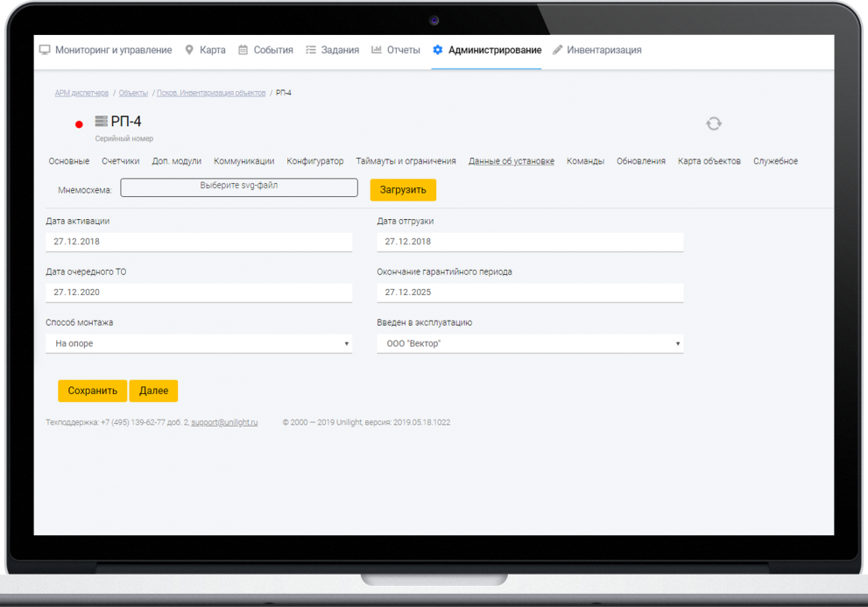Click the red status indicator dot
Image resolution: width=868 pixels, height=607 pixels.
click(x=79, y=124)
